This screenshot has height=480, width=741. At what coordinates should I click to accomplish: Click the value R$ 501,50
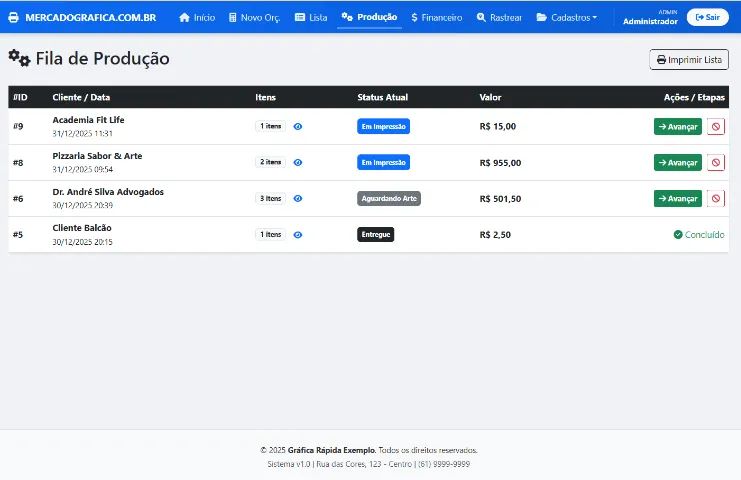[500, 199]
